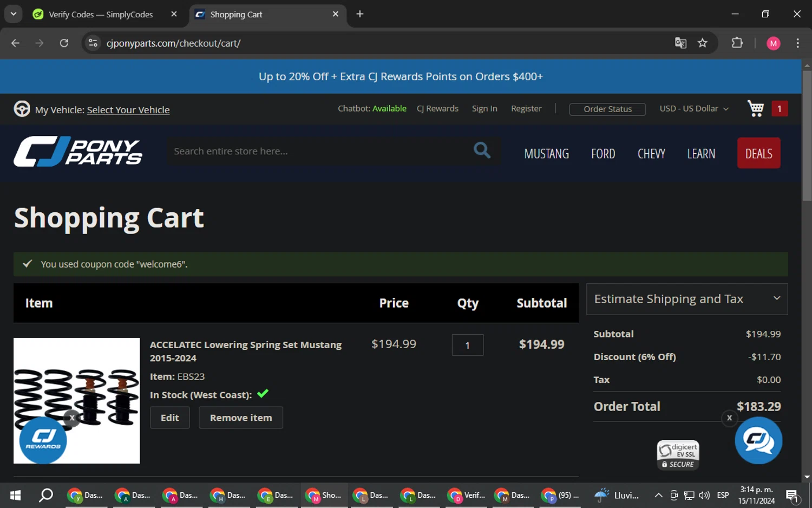Expand Estimate Shipping and Tax
Screen dimensions: 812x508
click(687, 299)
